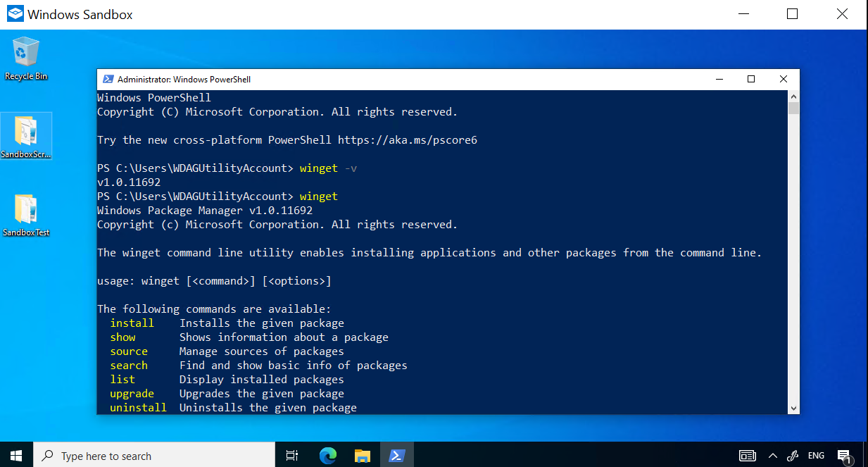Select the SandboxScr... folder on desktop
This screenshot has height=467, width=868.
[26, 134]
